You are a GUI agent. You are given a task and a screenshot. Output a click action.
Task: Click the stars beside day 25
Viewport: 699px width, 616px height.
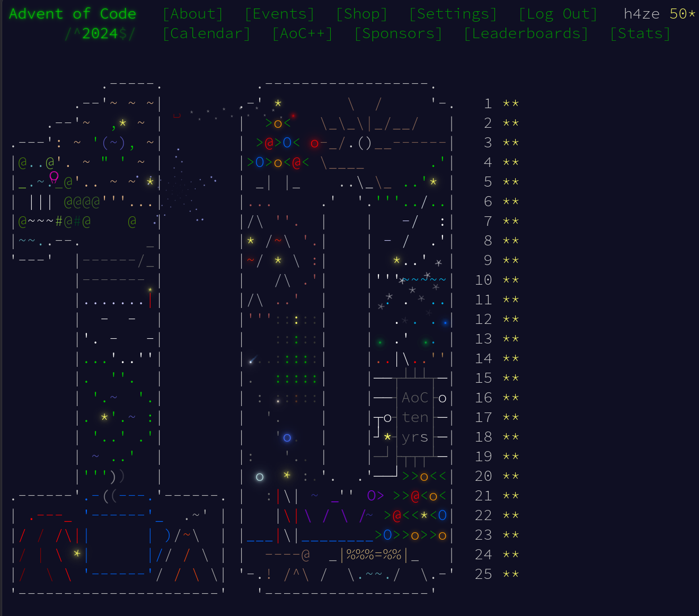[511, 574]
